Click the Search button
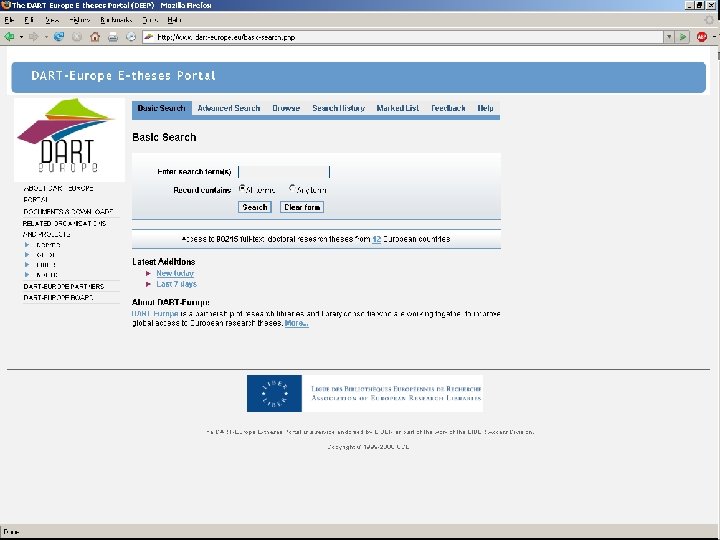The height and width of the screenshot is (540, 720). pyautogui.click(x=255, y=207)
